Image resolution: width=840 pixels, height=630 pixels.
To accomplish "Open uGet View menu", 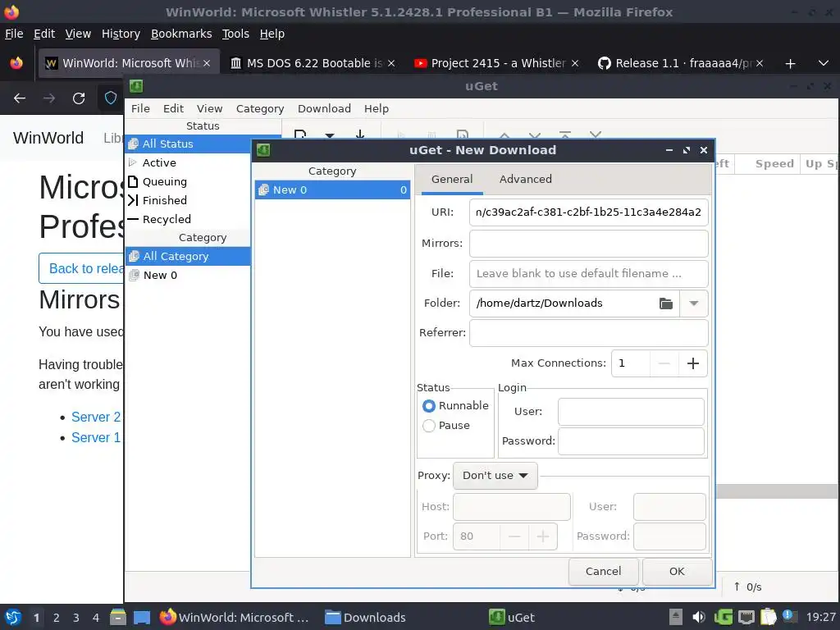I will click(209, 108).
